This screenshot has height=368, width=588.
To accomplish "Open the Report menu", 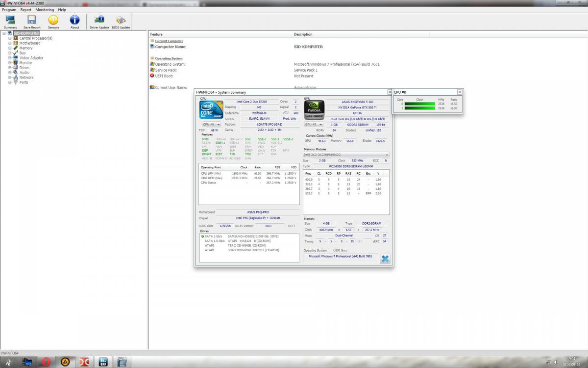I will 25,10.
